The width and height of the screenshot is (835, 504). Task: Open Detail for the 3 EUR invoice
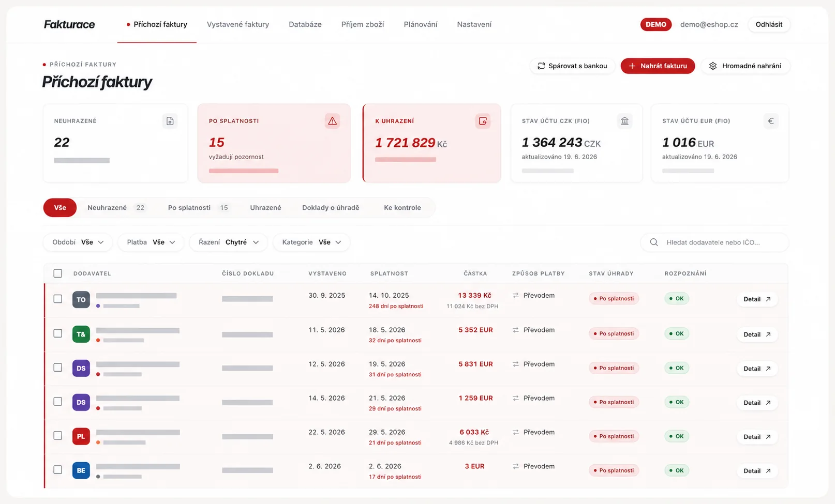(757, 471)
